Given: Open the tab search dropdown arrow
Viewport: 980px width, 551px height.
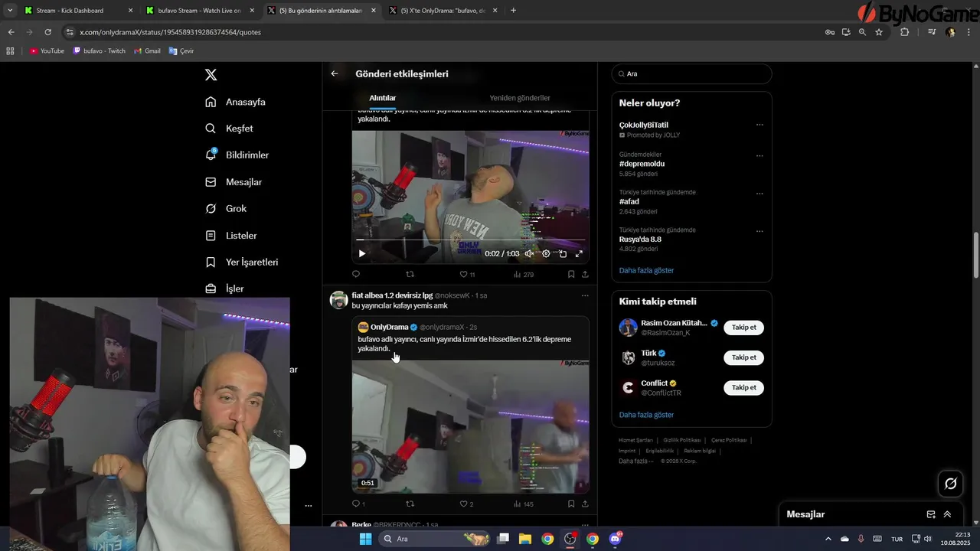Looking at the screenshot, I should [x=10, y=11].
